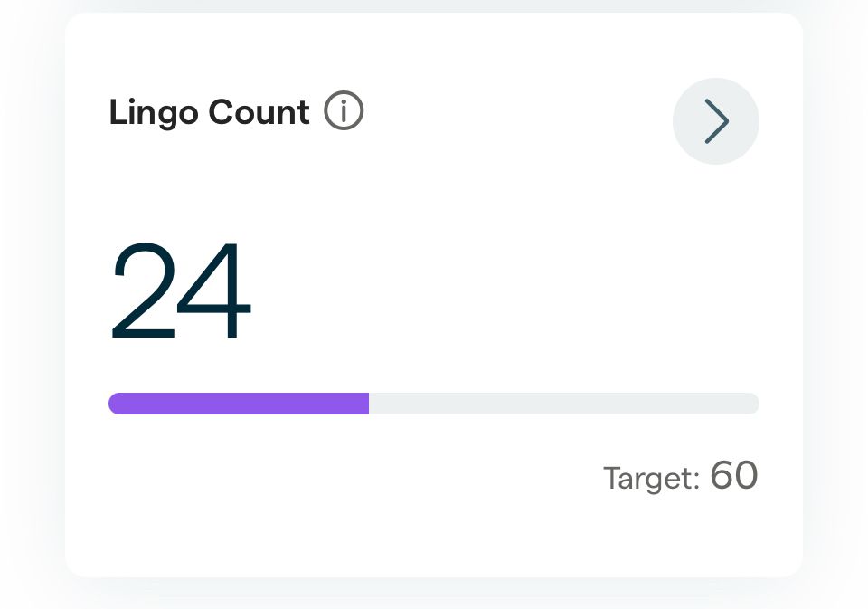The height and width of the screenshot is (609, 868).
Task: Click the rounded left end of the progress bar
Action: (114, 404)
